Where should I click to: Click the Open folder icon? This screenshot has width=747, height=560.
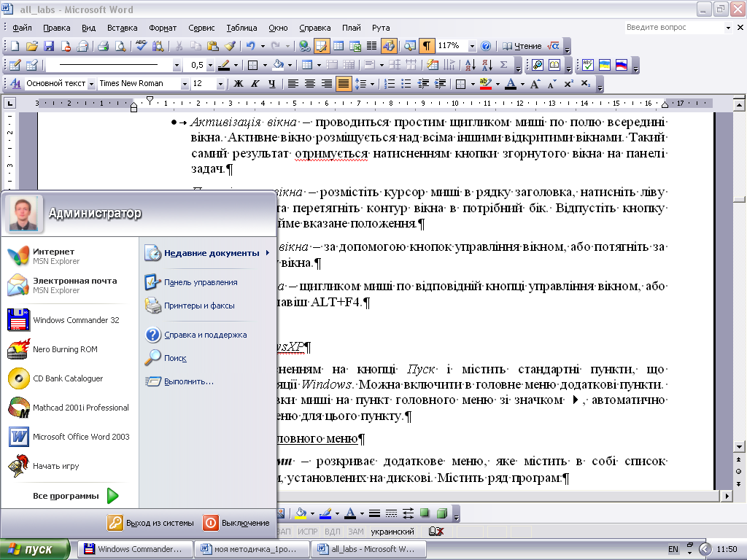coord(31,46)
